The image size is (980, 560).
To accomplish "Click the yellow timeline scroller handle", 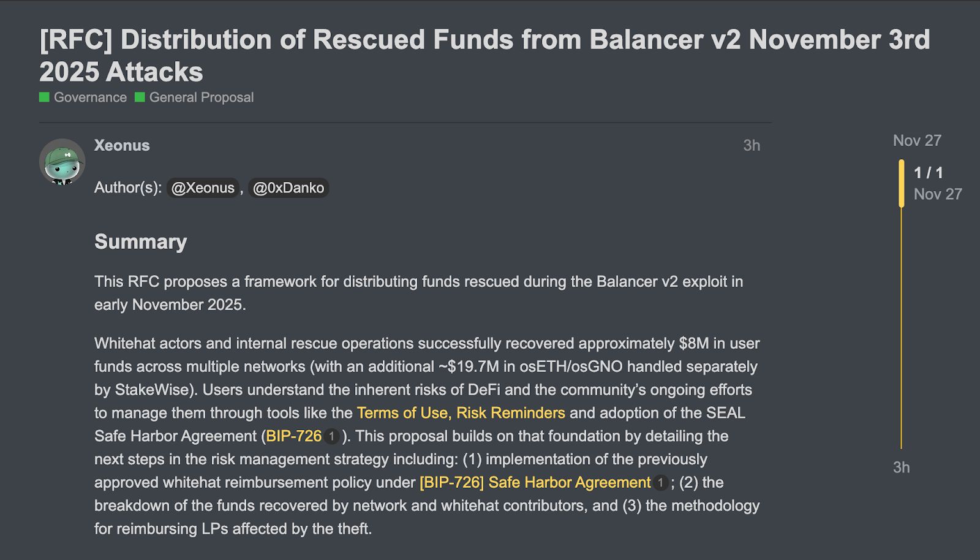I will click(901, 183).
